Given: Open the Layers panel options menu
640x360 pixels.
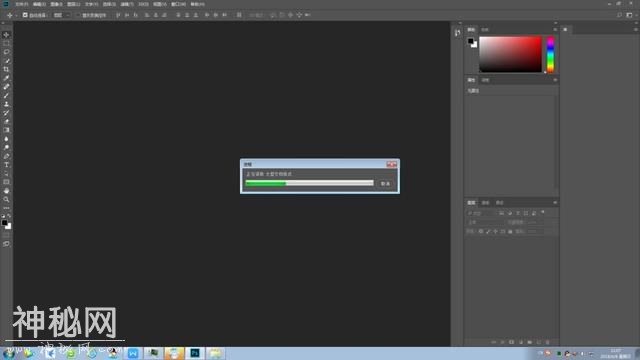Looking at the screenshot, I should point(555,202).
